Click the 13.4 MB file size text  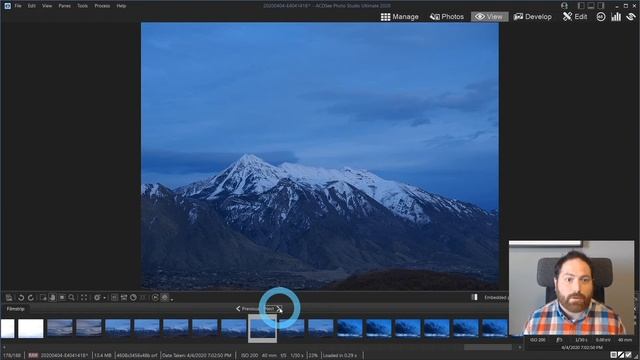(103, 356)
